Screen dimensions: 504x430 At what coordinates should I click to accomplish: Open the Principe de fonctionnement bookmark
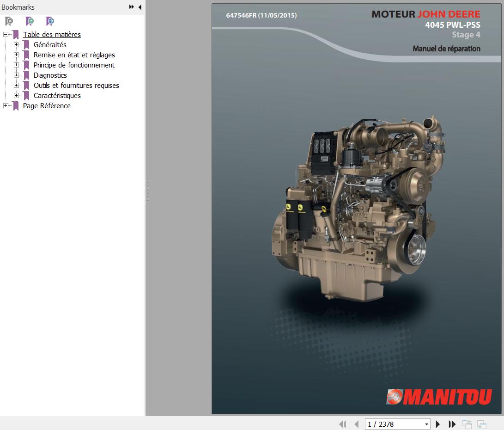[x=74, y=65]
